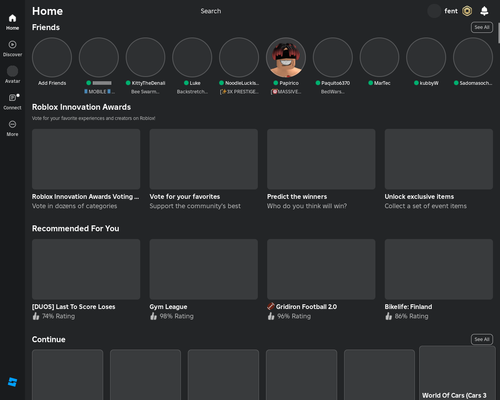Click the fent profile avatar
This screenshot has height=400, width=500.
[x=434, y=11]
